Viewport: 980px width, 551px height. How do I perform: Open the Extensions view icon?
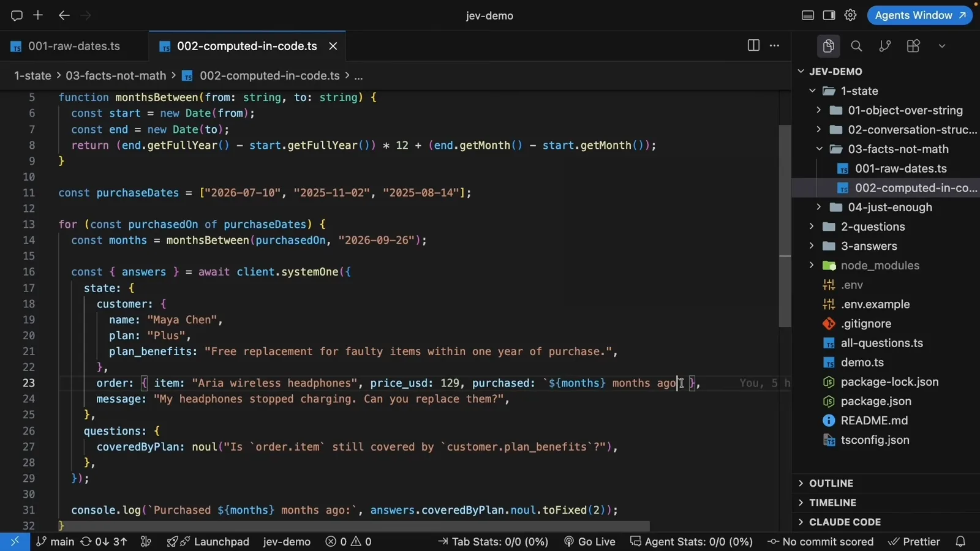click(913, 46)
